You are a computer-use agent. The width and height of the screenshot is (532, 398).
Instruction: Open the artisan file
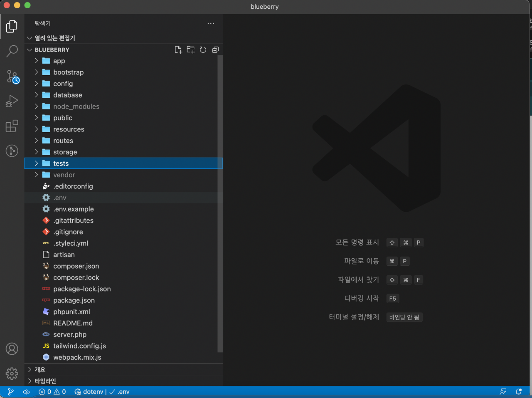click(123, 255)
